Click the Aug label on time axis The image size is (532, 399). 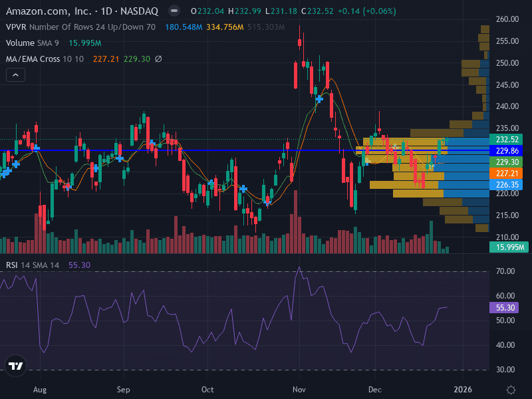40,390
